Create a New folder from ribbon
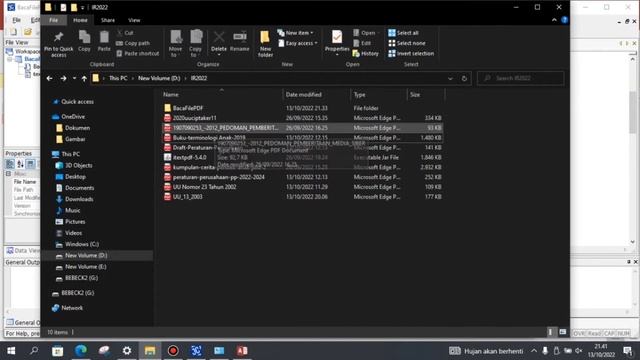This screenshot has height=360, width=640. point(265,44)
